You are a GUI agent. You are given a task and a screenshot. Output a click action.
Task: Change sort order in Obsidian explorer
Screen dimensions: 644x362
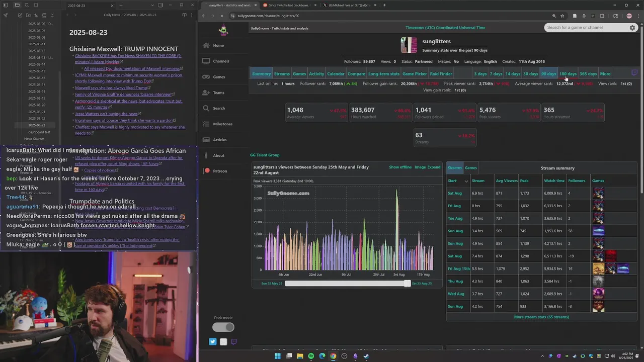[37, 15]
